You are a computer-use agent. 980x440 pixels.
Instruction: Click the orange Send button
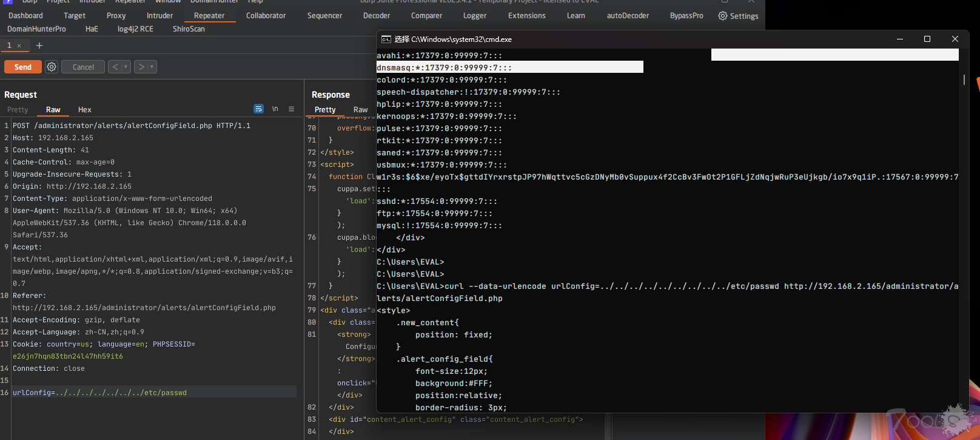[23, 67]
